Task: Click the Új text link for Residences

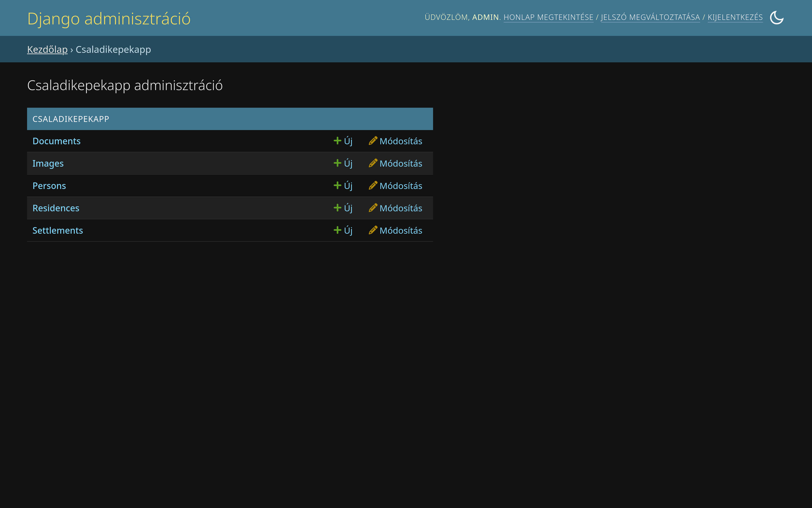Action: [x=348, y=208]
